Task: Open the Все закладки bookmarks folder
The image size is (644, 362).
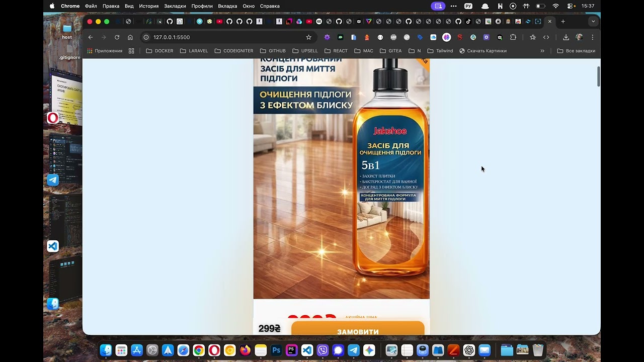Action: pyautogui.click(x=576, y=51)
